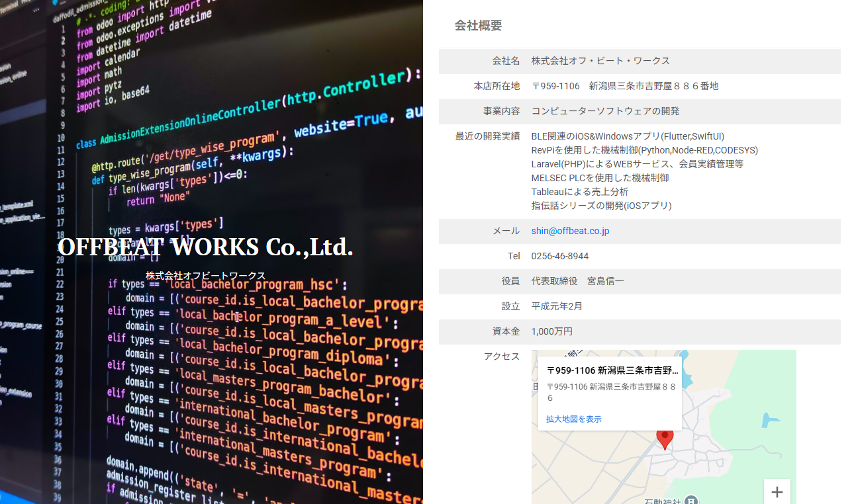This screenshot has height=504, width=854.
Task: Click the 本店所在地 label
Action: click(497, 86)
